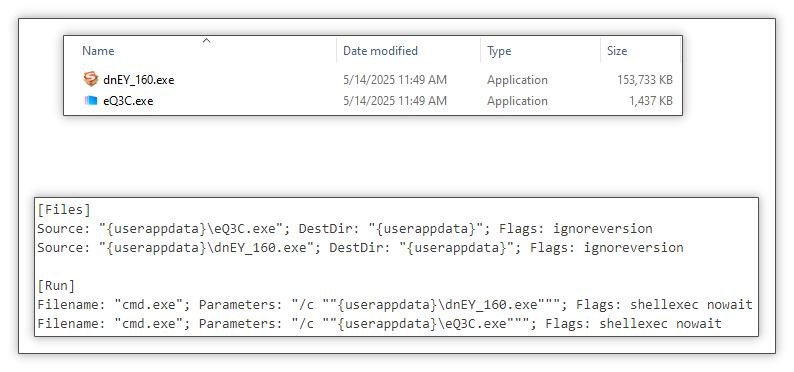This screenshot has width=794, height=372.
Task: Click the Application type of eQ3C.exe
Action: [517, 101]
